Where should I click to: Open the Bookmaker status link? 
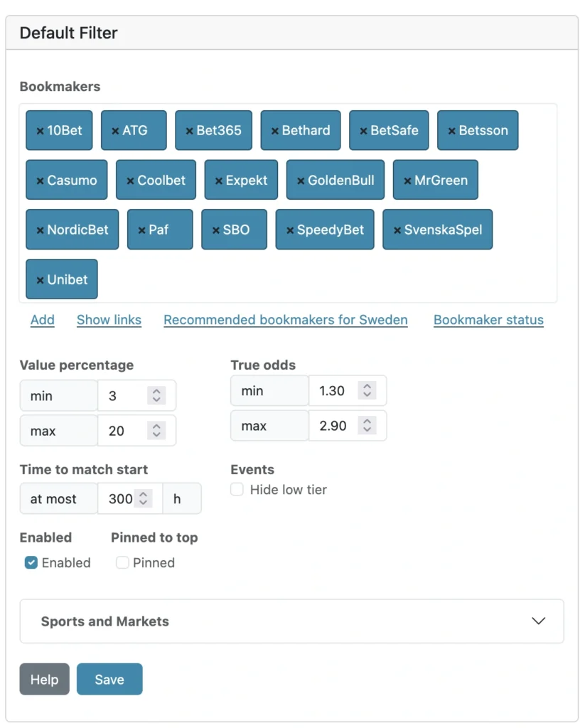tap(488, 320)
